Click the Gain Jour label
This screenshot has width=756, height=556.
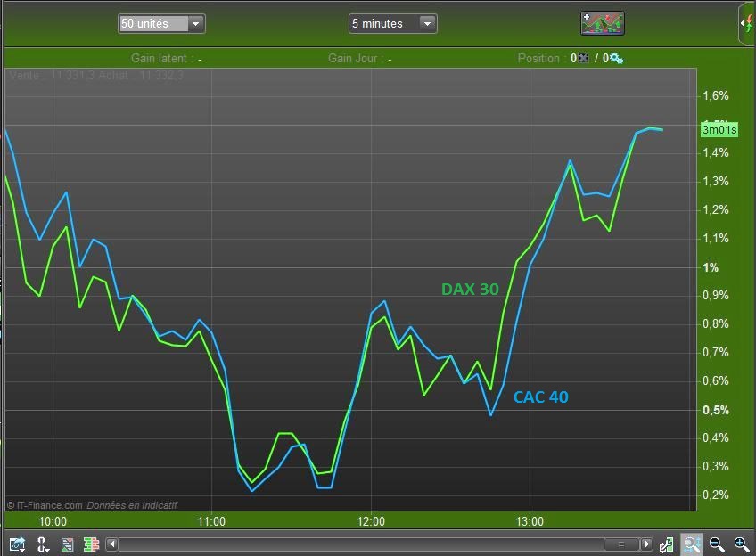(x=352, y=58)
